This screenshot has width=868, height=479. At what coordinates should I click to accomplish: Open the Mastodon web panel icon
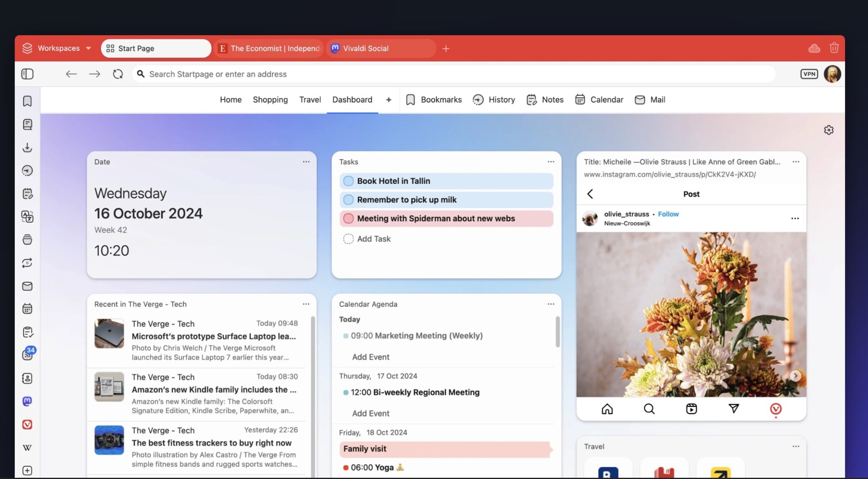pyautogui.click(x=28, y=401)
